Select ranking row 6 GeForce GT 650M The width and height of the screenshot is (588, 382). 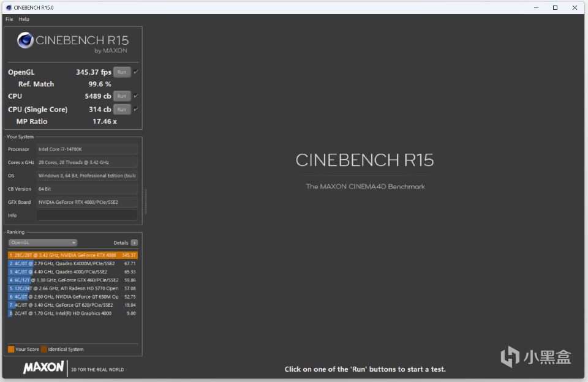tap(73, 296)
